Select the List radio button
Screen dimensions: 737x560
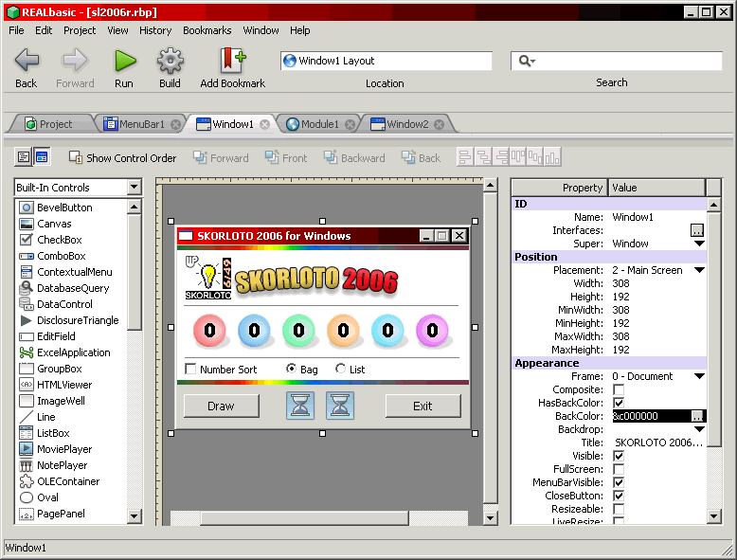coord(340,369)
